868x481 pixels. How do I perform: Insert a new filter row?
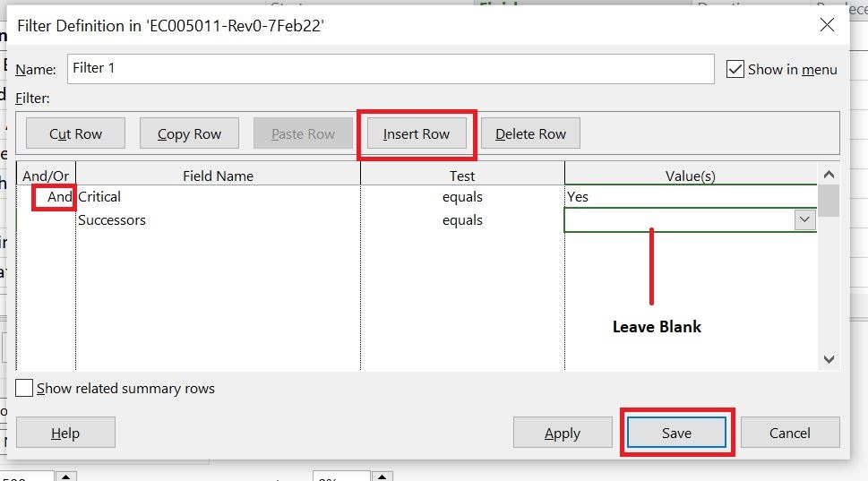[x=417, y=133]
